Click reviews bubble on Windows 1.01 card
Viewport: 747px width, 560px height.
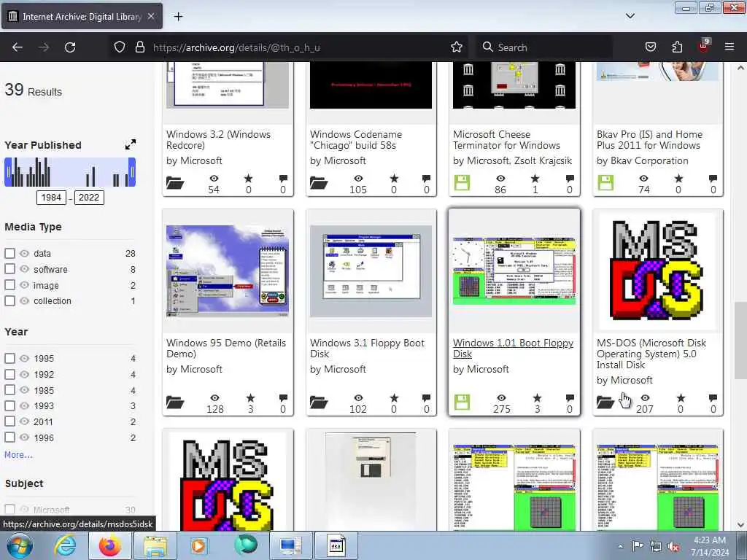570,398
